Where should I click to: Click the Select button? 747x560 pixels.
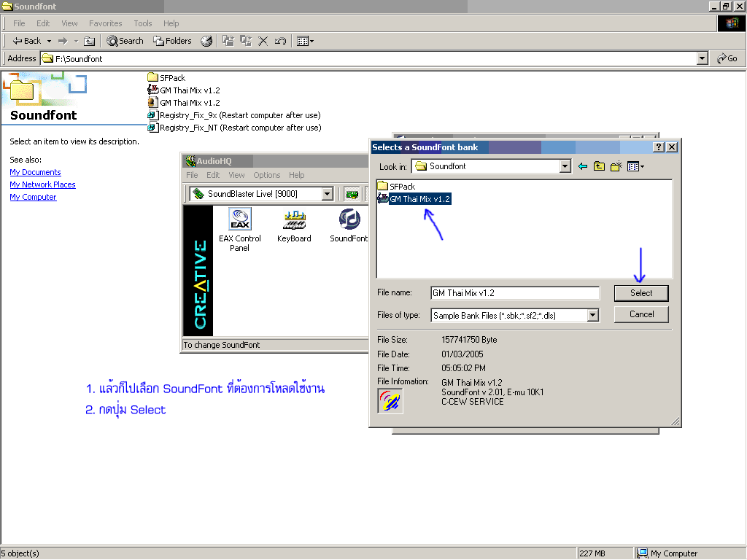tap(641, 293)
